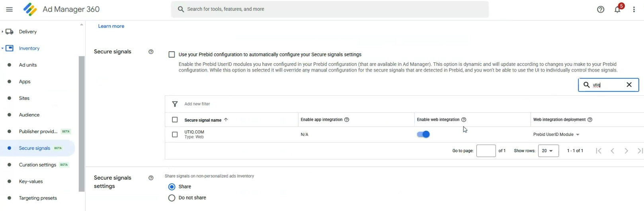Screen dimensions: 644x211
Task: Collapse the Inventory section in sidebar
Action: pyautogui.click(x=2, y=48)
